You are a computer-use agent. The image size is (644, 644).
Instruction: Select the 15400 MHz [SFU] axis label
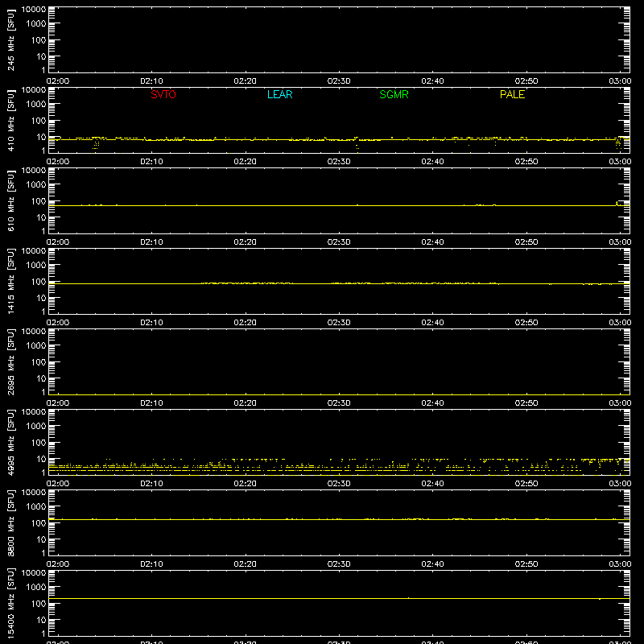[x=10, y=603]
